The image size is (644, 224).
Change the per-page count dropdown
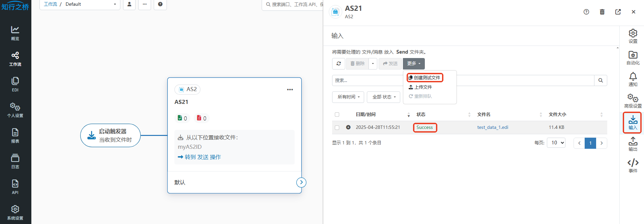tap(556, 143)
